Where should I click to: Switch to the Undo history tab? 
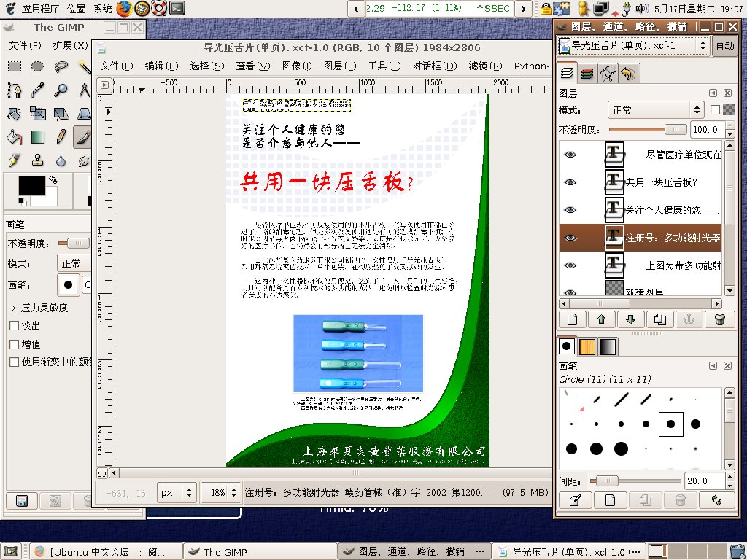628,74
